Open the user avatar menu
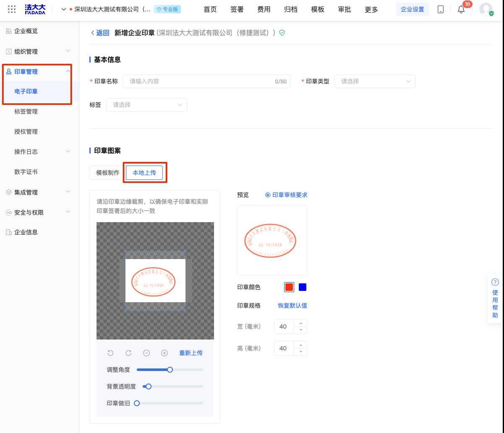The width and height of the screenshot is (504, 433). tap(486, 9)
